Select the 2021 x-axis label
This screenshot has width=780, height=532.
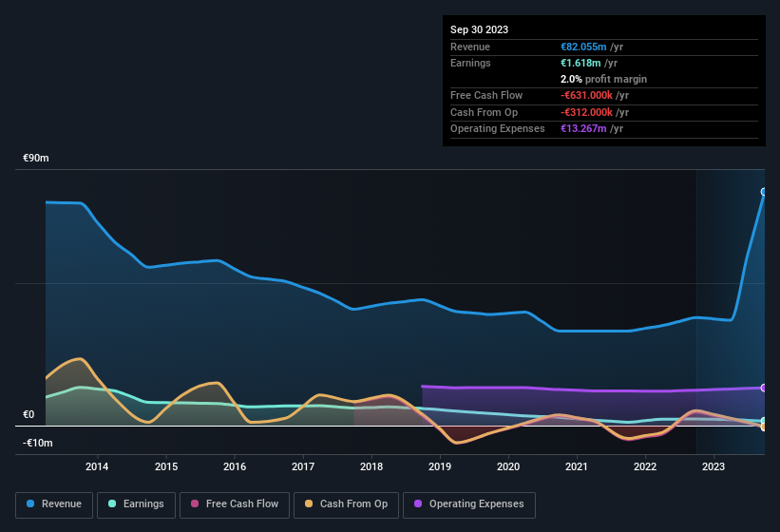point(577,466)
